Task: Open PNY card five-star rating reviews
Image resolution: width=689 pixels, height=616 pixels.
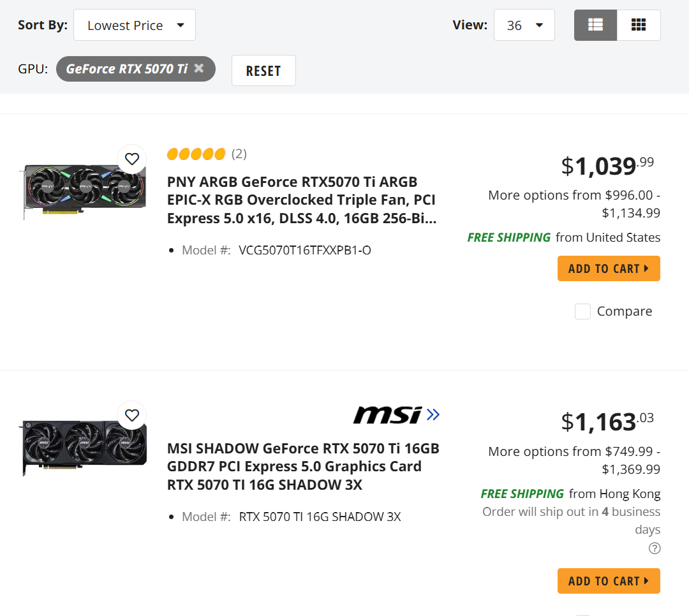Action: [196, 154]
